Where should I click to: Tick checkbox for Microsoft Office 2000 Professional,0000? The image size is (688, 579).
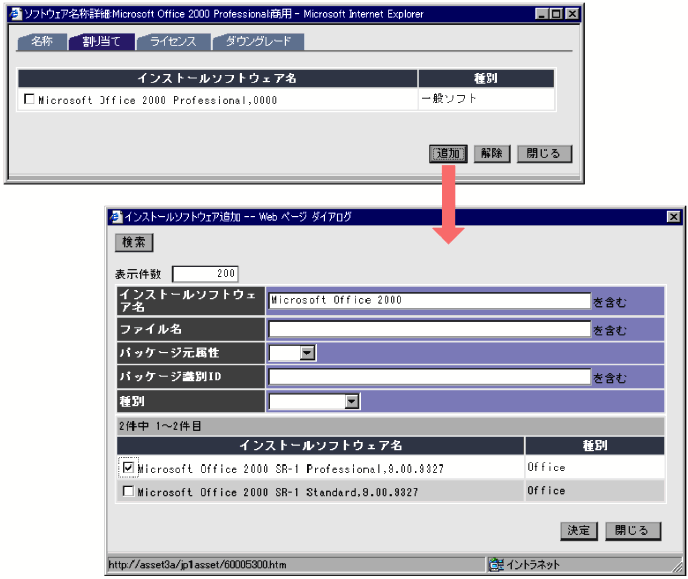[x=29, y=99]
